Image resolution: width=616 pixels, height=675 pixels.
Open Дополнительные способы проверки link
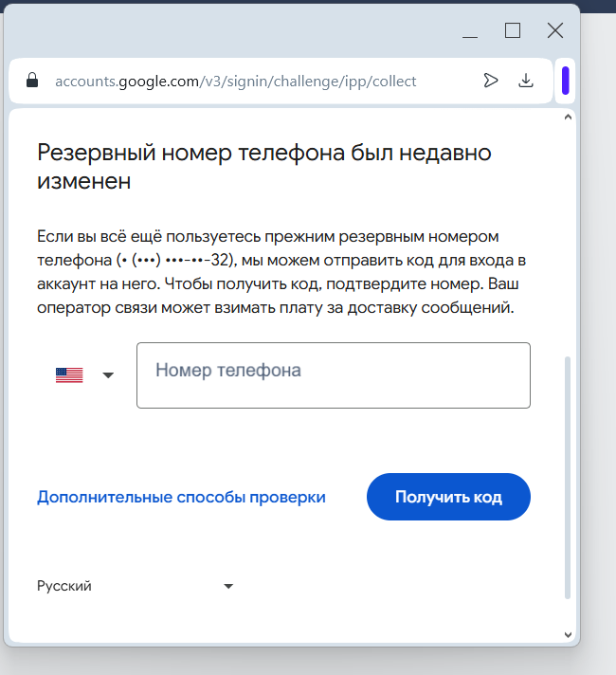point(181,497)
